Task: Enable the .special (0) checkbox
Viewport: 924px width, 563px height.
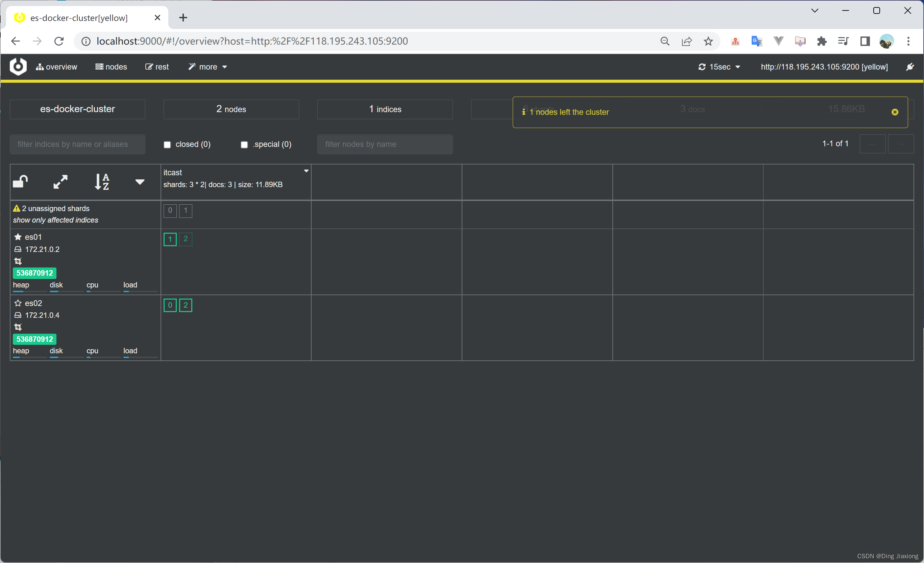Action: coord(244,145)
